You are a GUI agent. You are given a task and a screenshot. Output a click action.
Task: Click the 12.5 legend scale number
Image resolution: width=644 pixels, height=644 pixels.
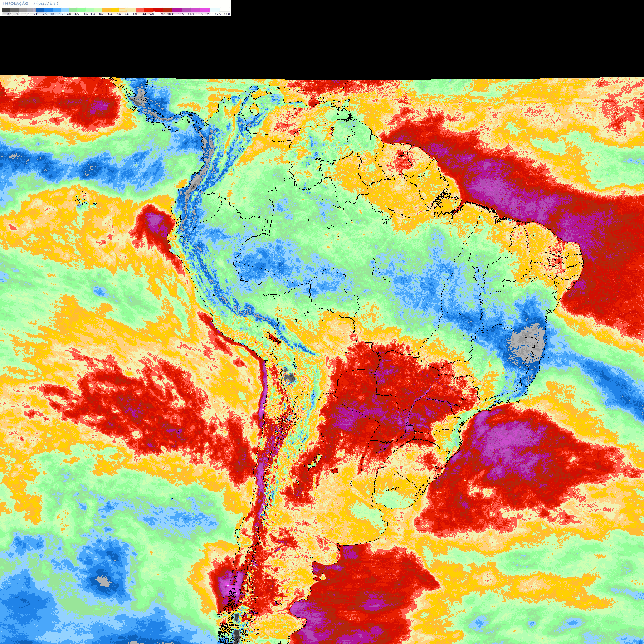point(218,14)
